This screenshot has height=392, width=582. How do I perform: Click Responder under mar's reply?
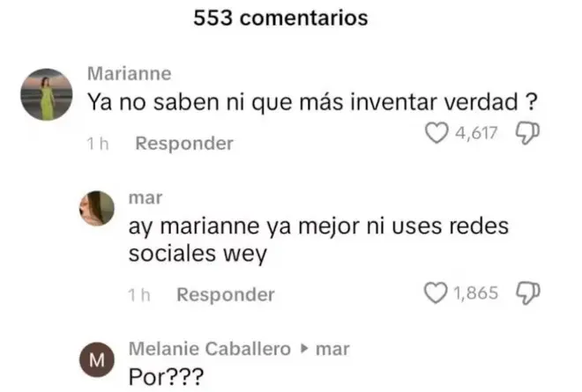point(226,294)
